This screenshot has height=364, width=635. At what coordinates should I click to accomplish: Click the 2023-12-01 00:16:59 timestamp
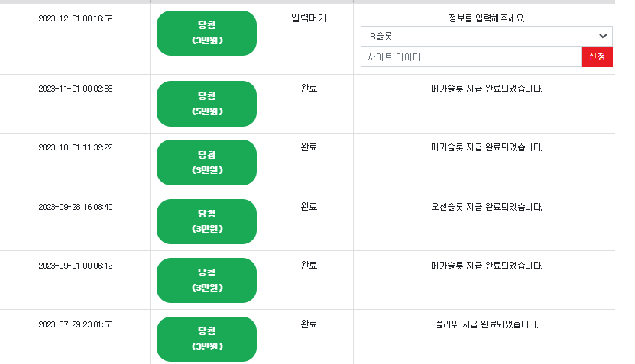coord(76,18)
